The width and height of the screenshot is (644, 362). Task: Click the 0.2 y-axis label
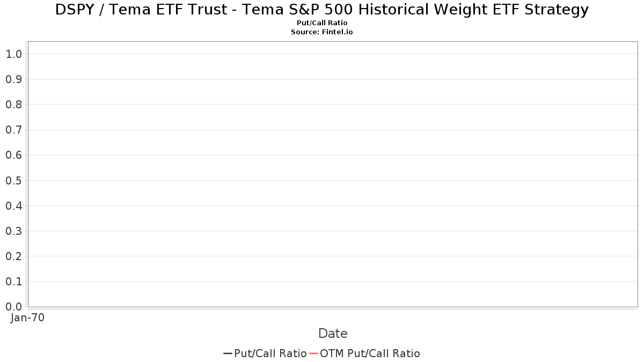pyautogui.click(x=13, y=256)
